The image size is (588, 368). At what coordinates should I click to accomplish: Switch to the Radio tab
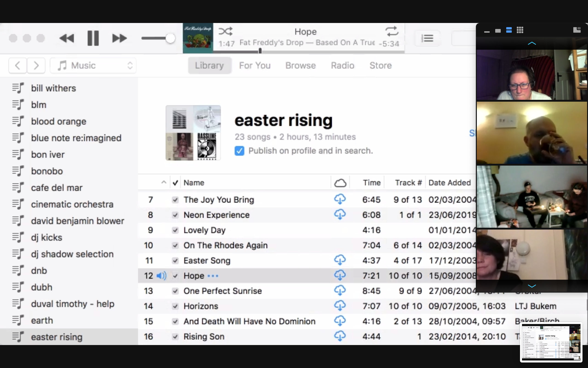click(x=343, y=66)
